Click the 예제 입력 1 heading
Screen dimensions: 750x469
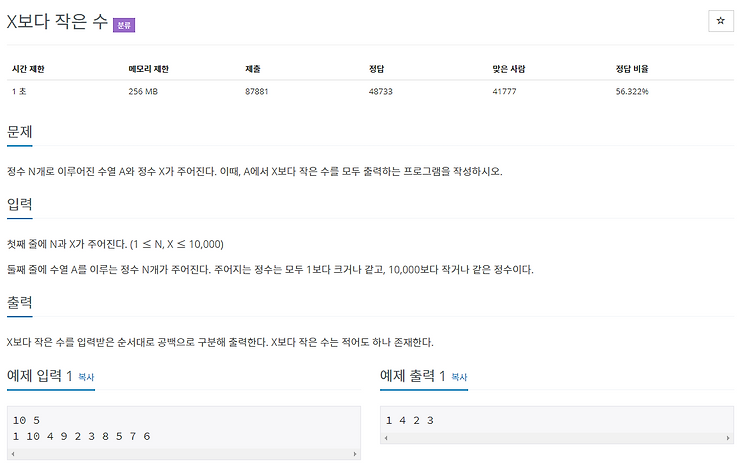[40, 376]
